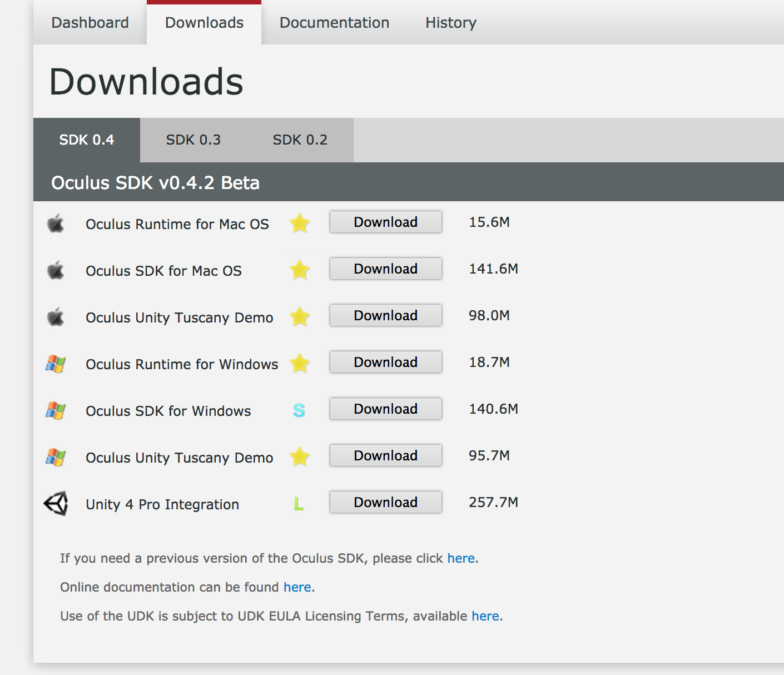Download Oculus SDK for Windows (140.6M)

coord(386,409)
